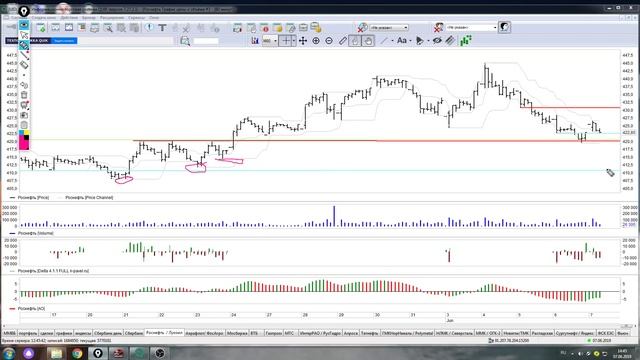Toggle the open hand pan mode
Image resolution: width=640 pixels, height=360 pixels.
click(368, 40)
